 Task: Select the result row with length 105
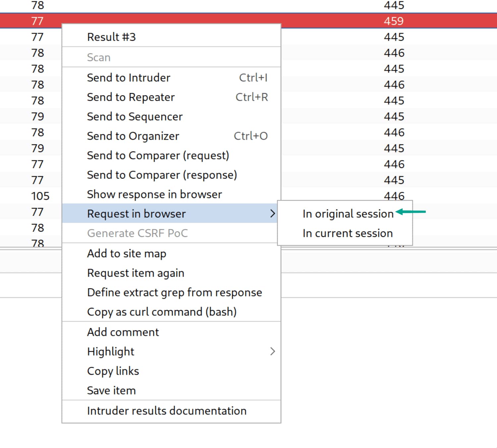coord(40,196)
